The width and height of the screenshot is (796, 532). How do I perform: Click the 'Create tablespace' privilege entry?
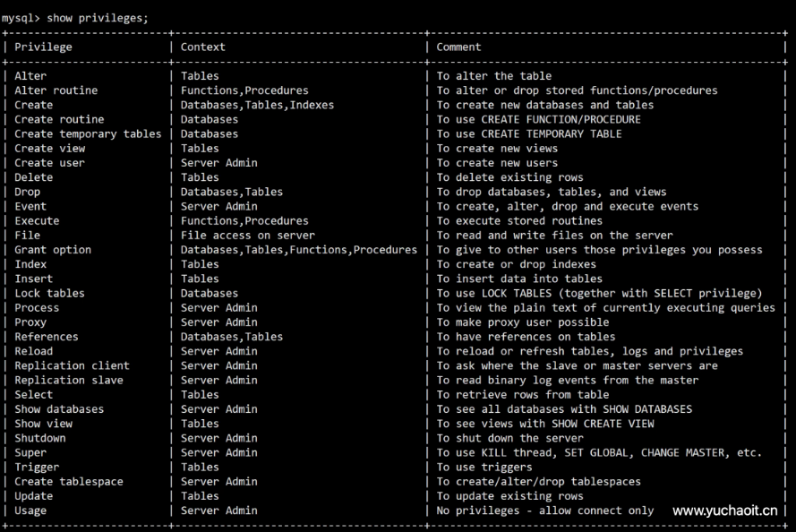coord(69,481)
